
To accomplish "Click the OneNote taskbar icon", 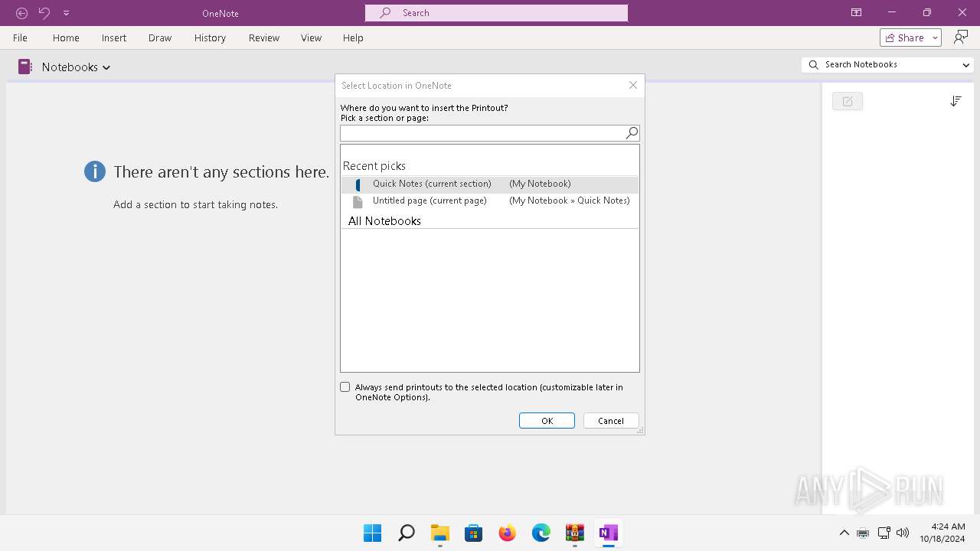I will (609, 533).
